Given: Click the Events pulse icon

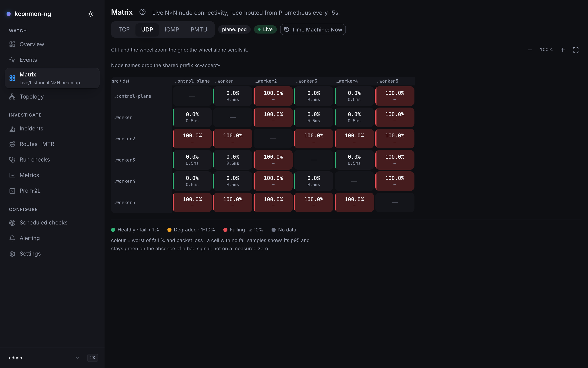Looking at the screenshot, I should (x=12, y=60).
